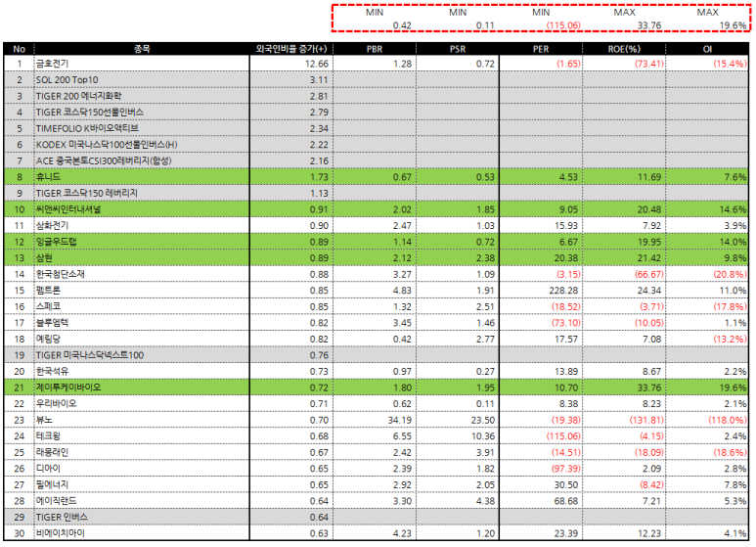
Task: Click the 0.42 PBR value in 예림당 row
Action: pos(402,340)
